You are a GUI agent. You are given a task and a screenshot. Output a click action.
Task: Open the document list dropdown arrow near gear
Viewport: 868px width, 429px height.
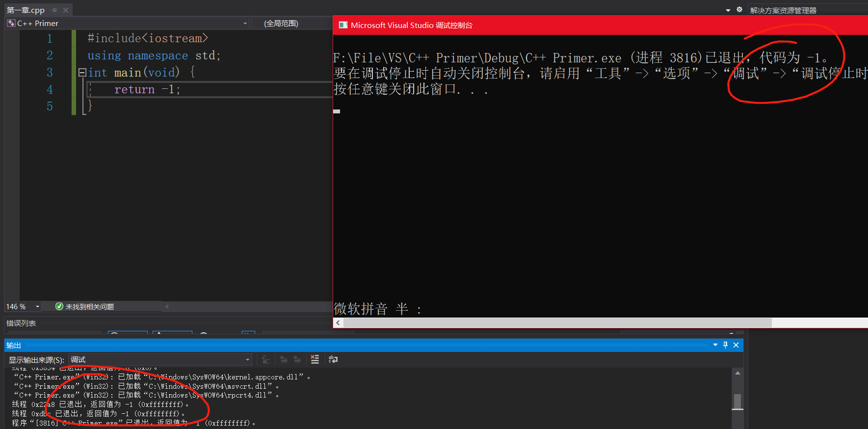728,10
